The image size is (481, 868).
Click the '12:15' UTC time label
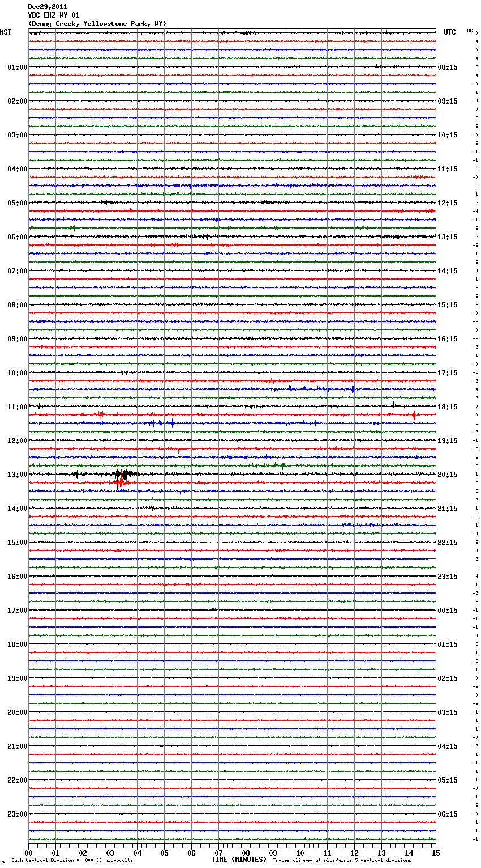point(448,203)
